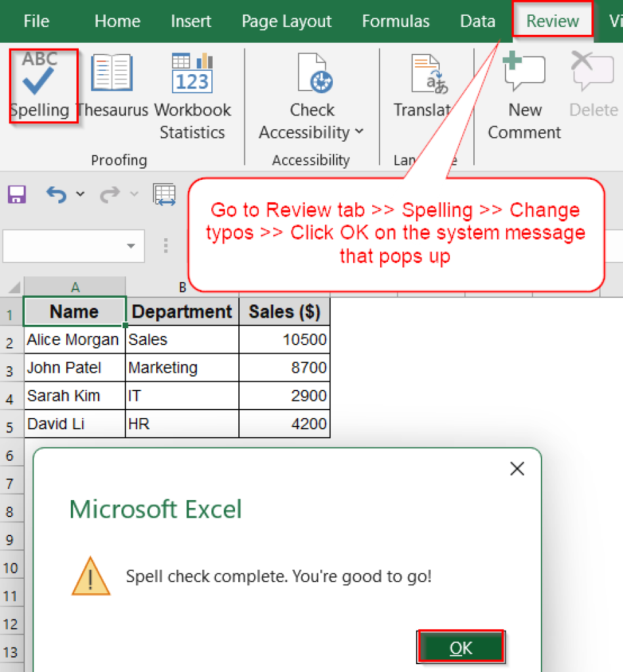This screenshot has height=672, width=623.
Task: Dismiss the dialog with the X
Action: tap(517, 469)
